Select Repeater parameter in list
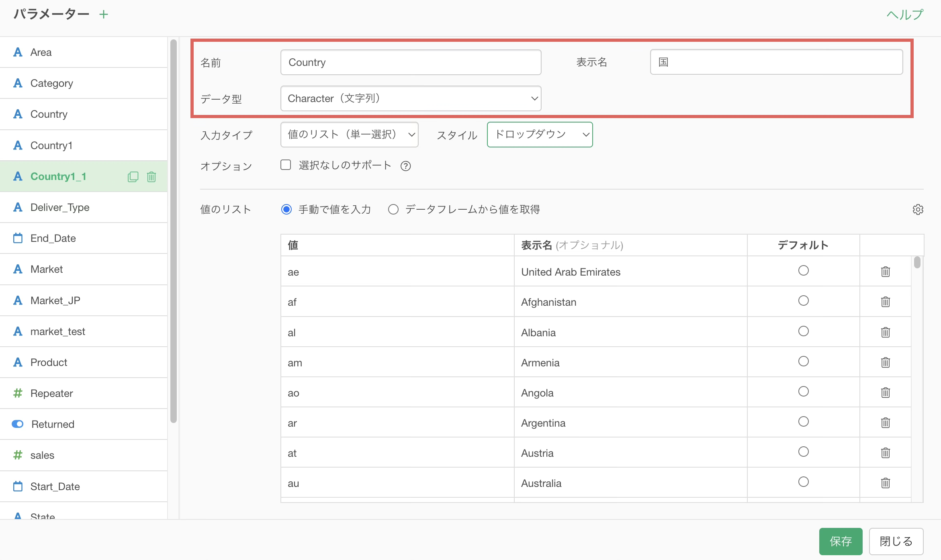 tap(84, 393)
